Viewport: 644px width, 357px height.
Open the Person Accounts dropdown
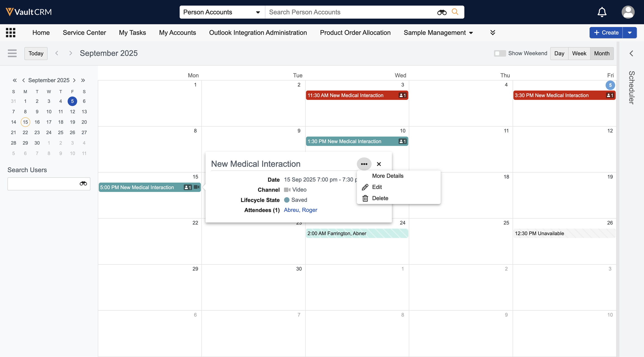pos(222,12)
